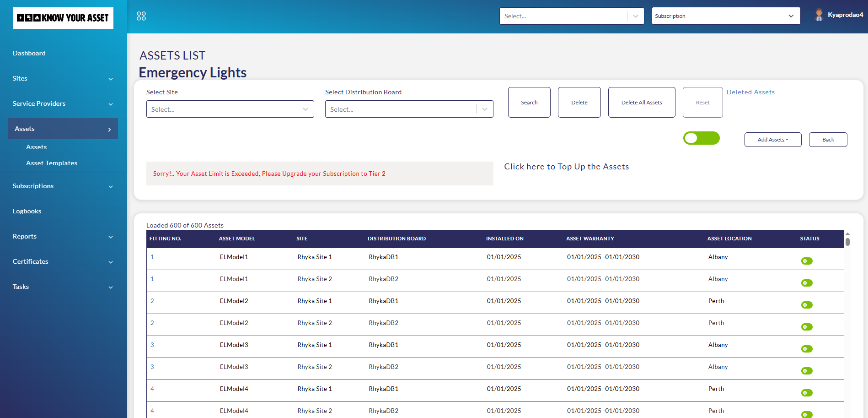This screenshot has height=418, width=868.
Task: Click the Know Your Asset logo
Action: pos(63,18)
